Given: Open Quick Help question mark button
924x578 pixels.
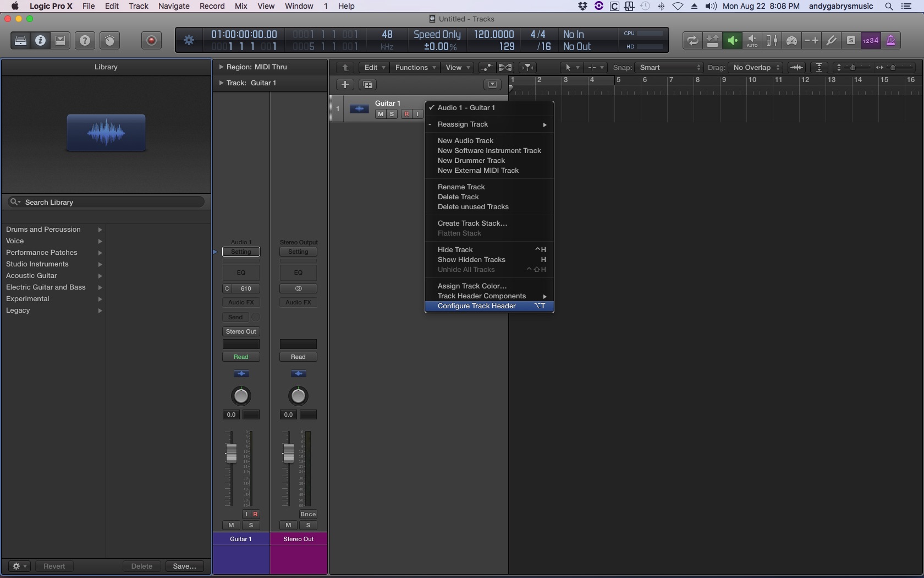Looking at the screenshot, I should tap(85, 40).
